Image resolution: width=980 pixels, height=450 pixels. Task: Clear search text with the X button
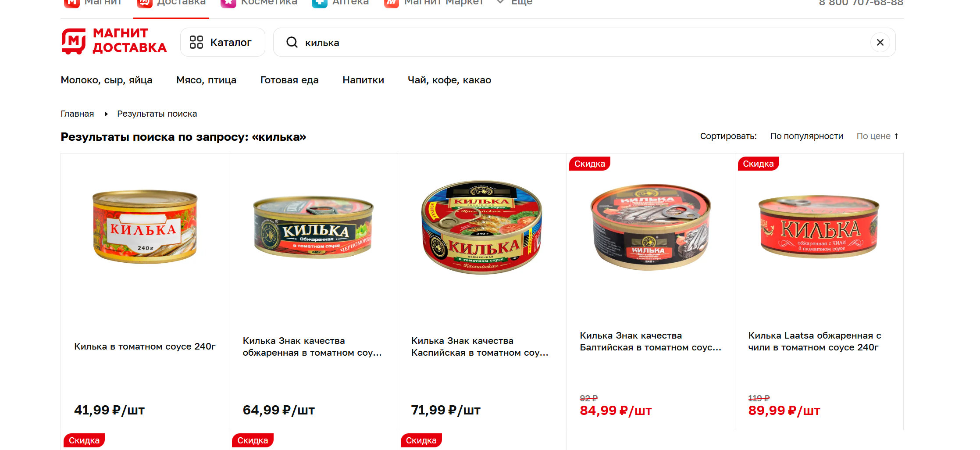pyautogui.click(x=880, y=42)
